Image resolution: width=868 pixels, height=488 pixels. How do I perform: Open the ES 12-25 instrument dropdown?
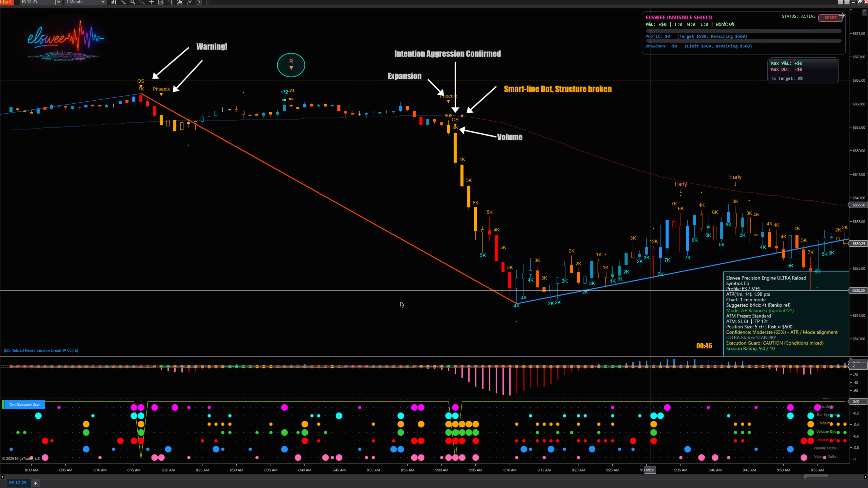pyautogui.click(x=58, y=2)
